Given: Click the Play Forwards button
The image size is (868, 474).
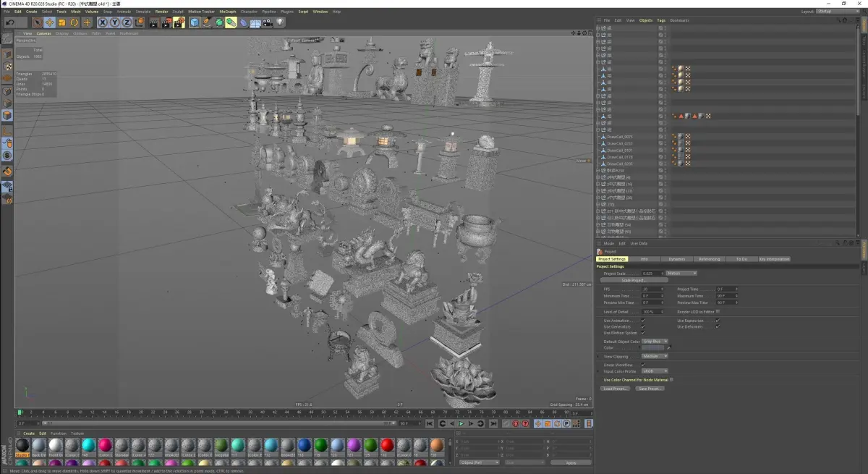Looking at the screenshot, I should 461,423.
